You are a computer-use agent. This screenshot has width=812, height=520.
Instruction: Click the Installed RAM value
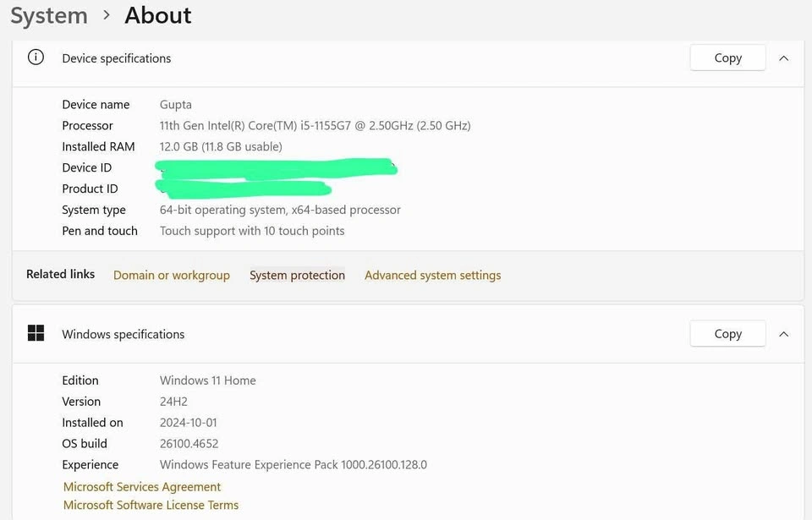click(221, 146)
